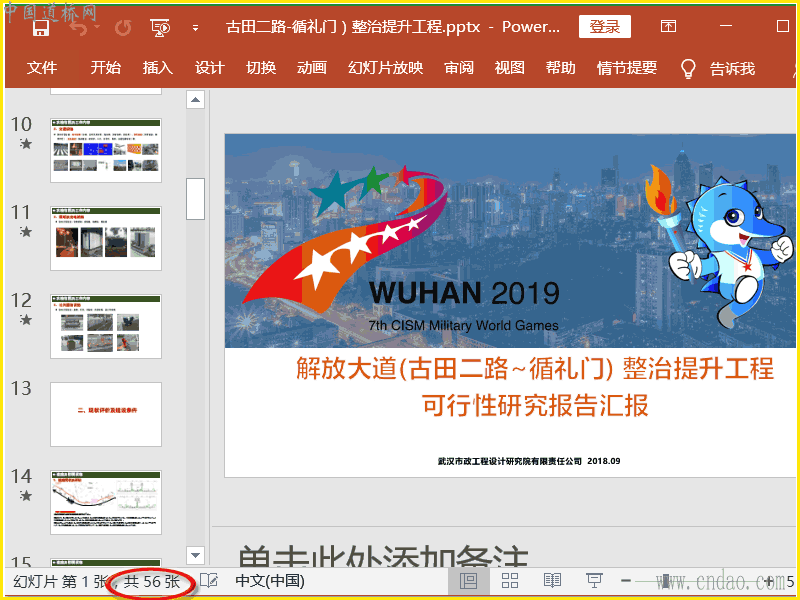Screen dimensions: 800x600
Task: Open the 视图 tab
Action: point(509,68)
